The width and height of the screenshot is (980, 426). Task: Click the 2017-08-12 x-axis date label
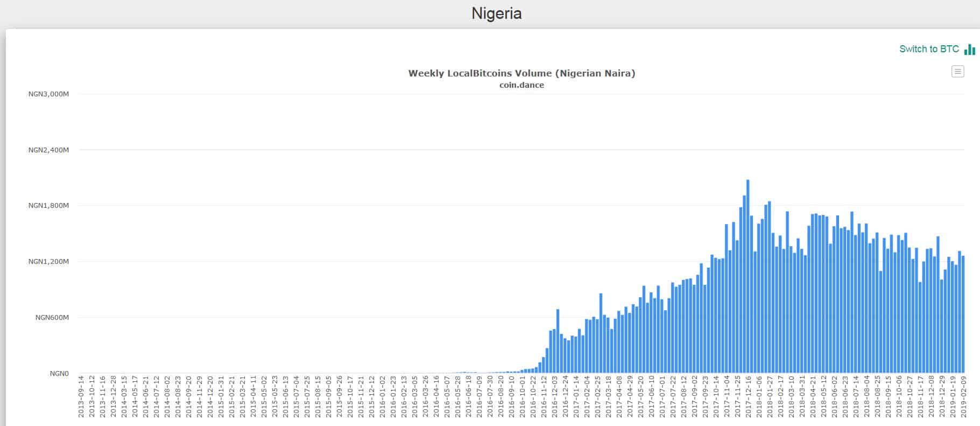683,396
